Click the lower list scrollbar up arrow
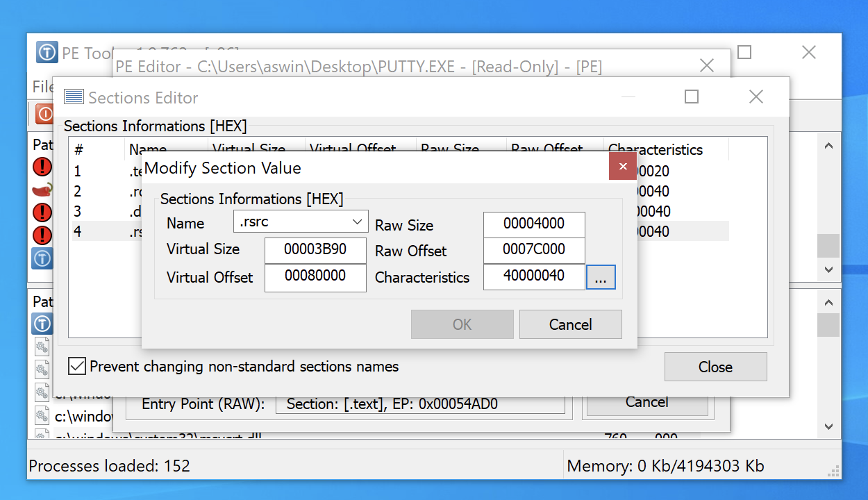Viewport: 868px width, 500px height. (828, 303)
